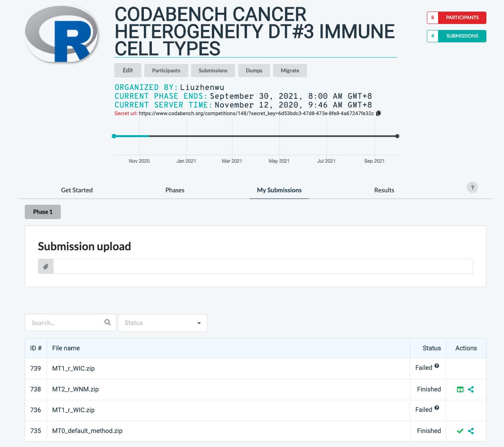Click the help question mark icon
Viewport: 504px width, 447px height.
click(x=472, y=188)
